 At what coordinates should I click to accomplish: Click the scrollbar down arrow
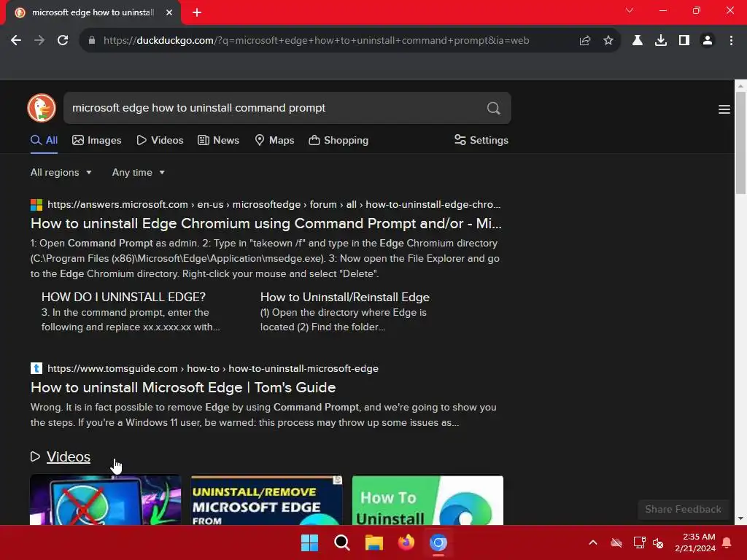pyautogui.click(x=740, y=518)
